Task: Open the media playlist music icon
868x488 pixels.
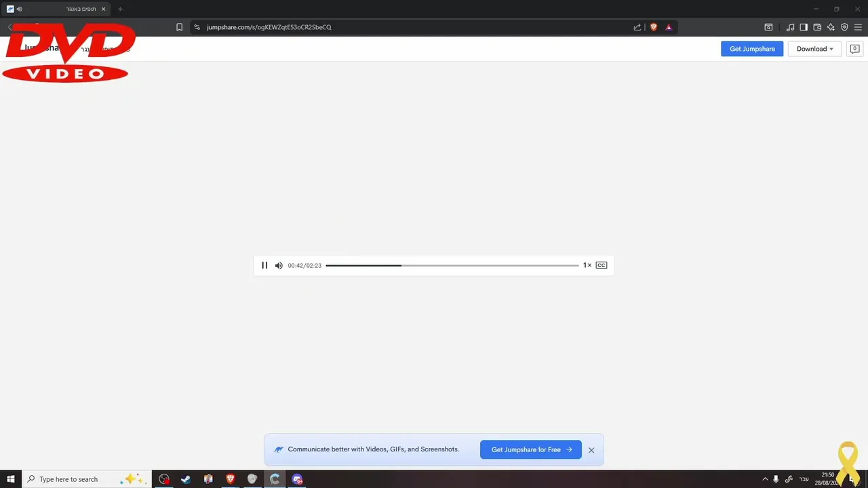Action: click(x=790, y=27)
